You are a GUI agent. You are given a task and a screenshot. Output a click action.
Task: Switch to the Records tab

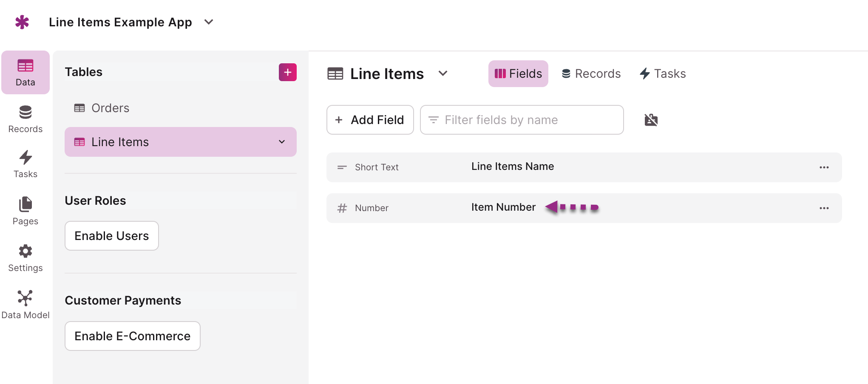(x=591, y=74)
